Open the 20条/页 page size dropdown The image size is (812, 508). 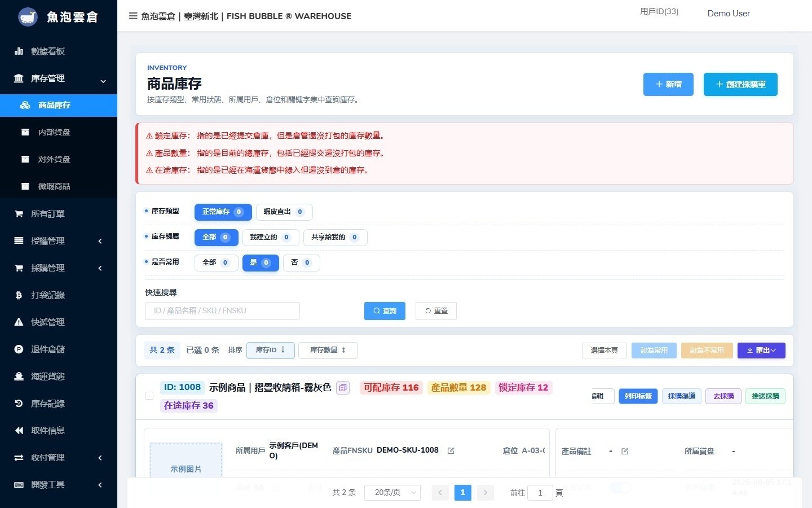[392, 493]
